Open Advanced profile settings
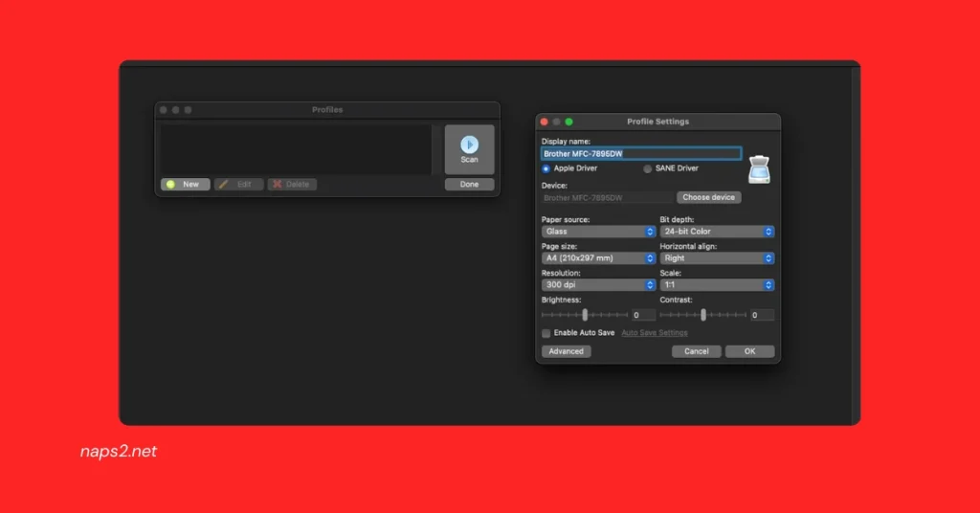Viewport: 980px width, 513px height. click(567, 351)
